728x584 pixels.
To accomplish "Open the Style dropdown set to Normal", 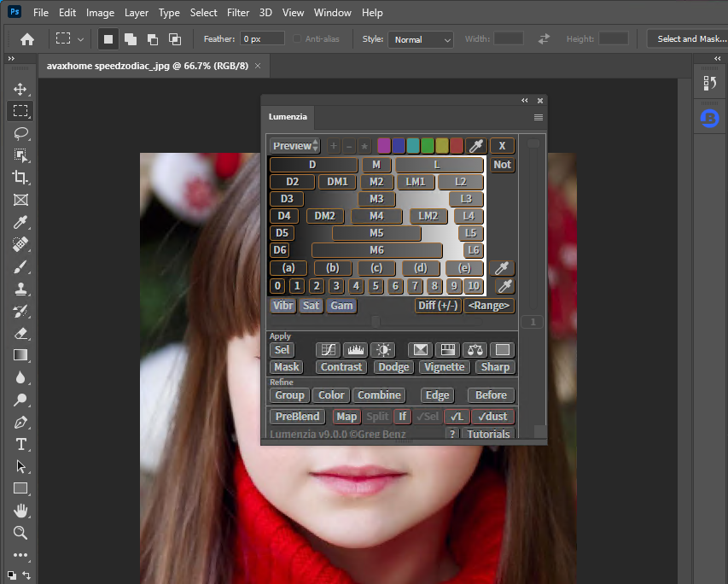I will pyautogui.click(x=420, y=39).
